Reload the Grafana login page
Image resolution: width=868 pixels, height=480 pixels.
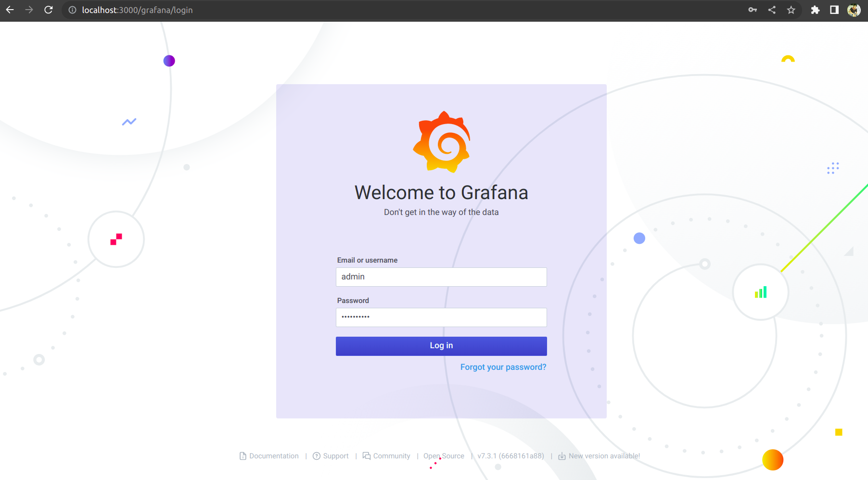click(x=48, y=10)
